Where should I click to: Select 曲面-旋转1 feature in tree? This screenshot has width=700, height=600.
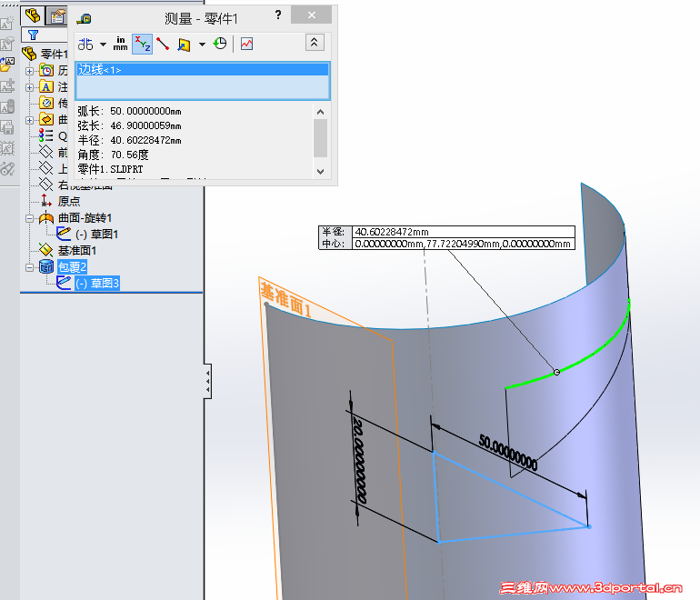[85, 218]
